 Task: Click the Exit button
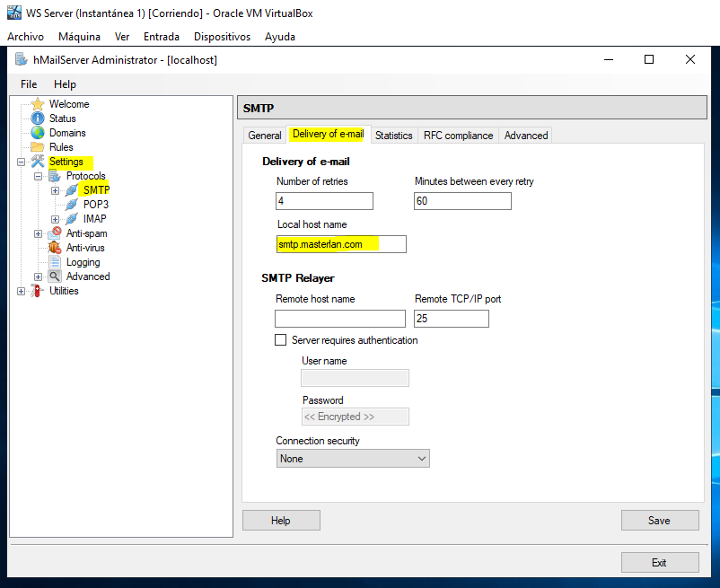[x=660, y=563]
